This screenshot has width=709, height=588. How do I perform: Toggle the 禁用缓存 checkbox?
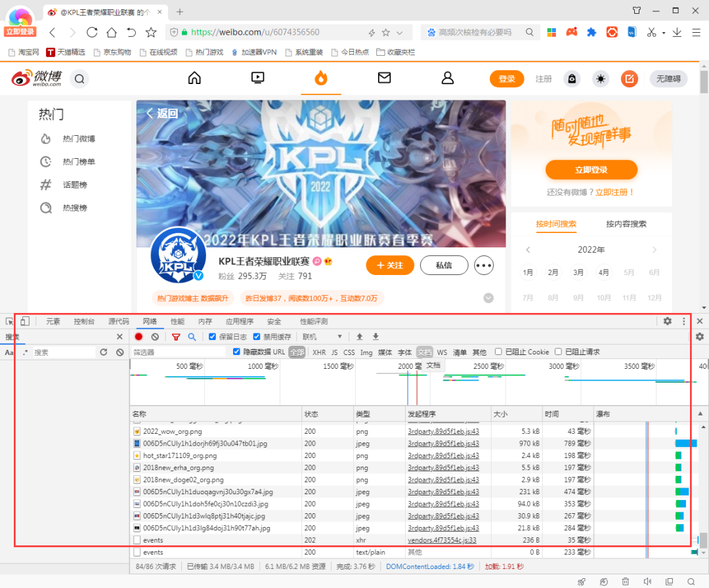257,337
